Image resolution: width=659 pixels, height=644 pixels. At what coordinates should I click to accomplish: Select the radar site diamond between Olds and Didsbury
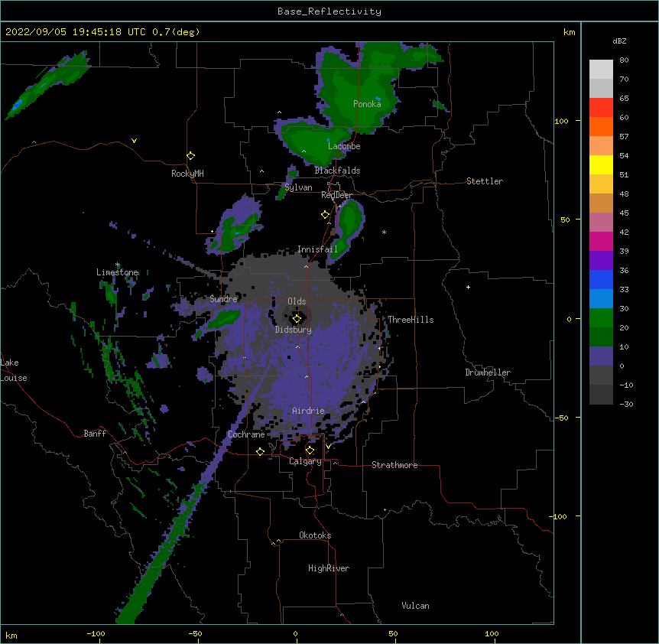pos(297,319)
